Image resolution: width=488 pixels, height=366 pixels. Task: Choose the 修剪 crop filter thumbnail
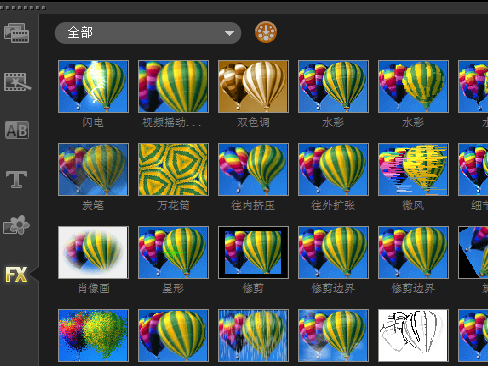pyautogui.click(x=253, y=252)
